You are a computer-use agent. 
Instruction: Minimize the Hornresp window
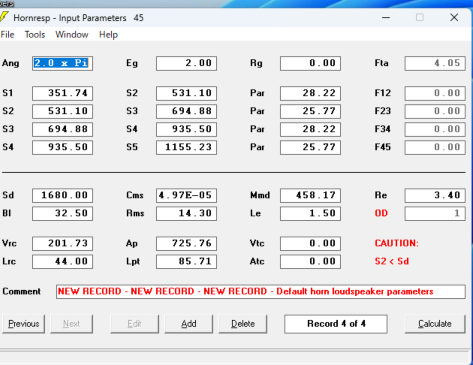pyautogui.click(x=386, y=17)
